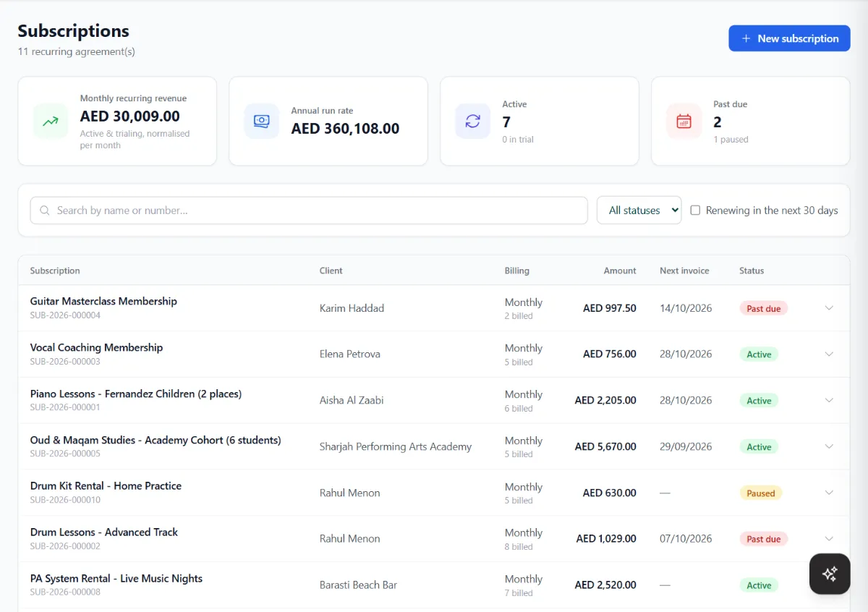Screen dimensions: 868x612
Task: Click next invoice date 29/09/2026
Action: (686, 446)
